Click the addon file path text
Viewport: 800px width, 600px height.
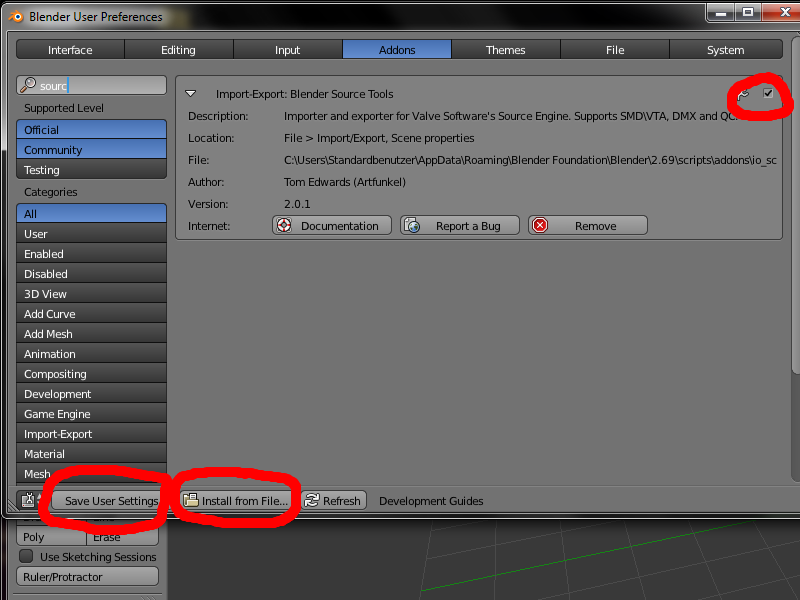click(530, 160)
